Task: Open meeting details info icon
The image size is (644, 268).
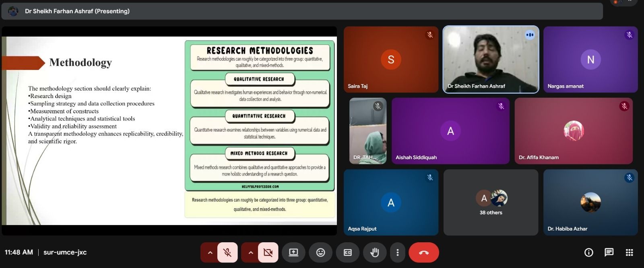Action: click(588, 252)
